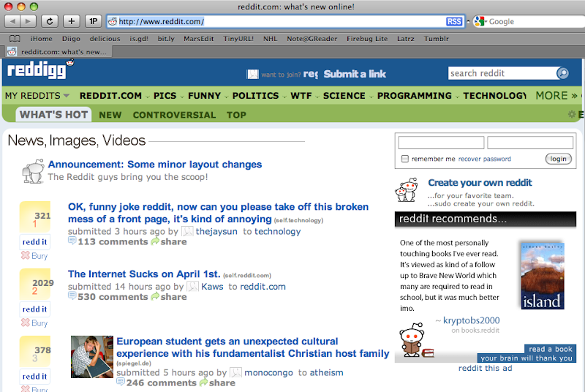This screenshot has height=392, width=585.
Task: Select the reddit.com browser tab
Action: tap(58, 52)
